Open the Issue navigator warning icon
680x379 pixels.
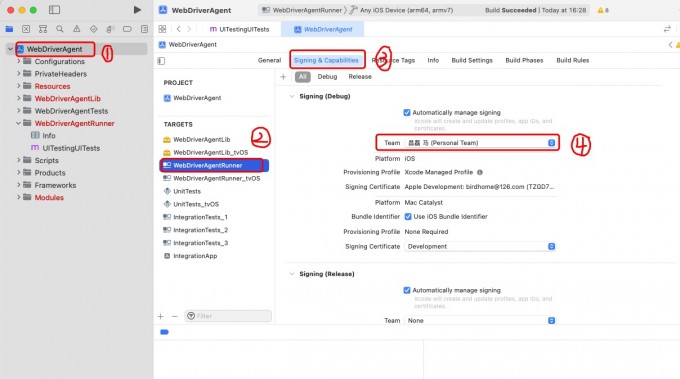coord(76,29)
